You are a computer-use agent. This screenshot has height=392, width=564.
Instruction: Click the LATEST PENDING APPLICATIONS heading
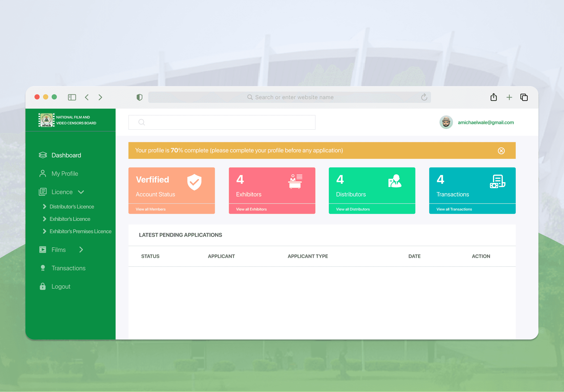coord(180,235)
